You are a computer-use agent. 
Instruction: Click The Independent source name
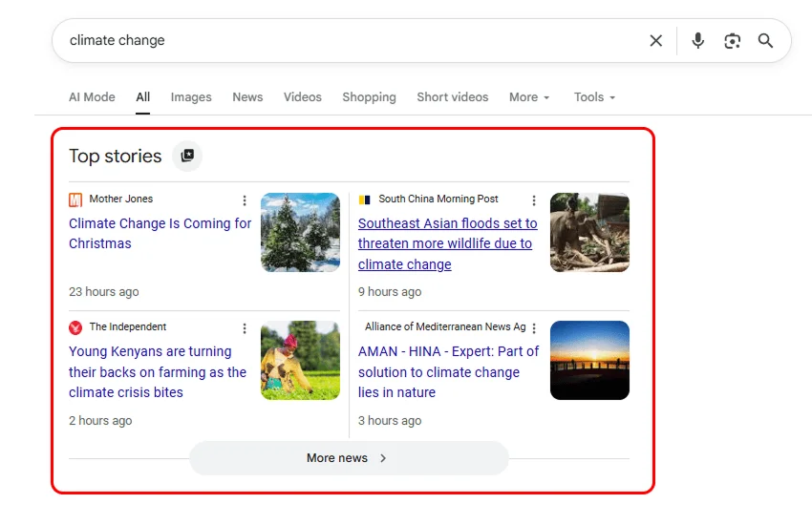pos(127,326)
